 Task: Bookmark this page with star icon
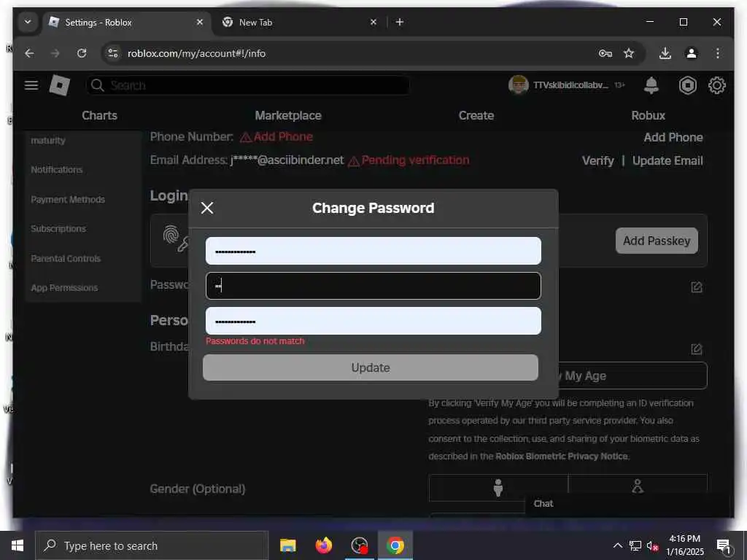[x=629, y=53]
